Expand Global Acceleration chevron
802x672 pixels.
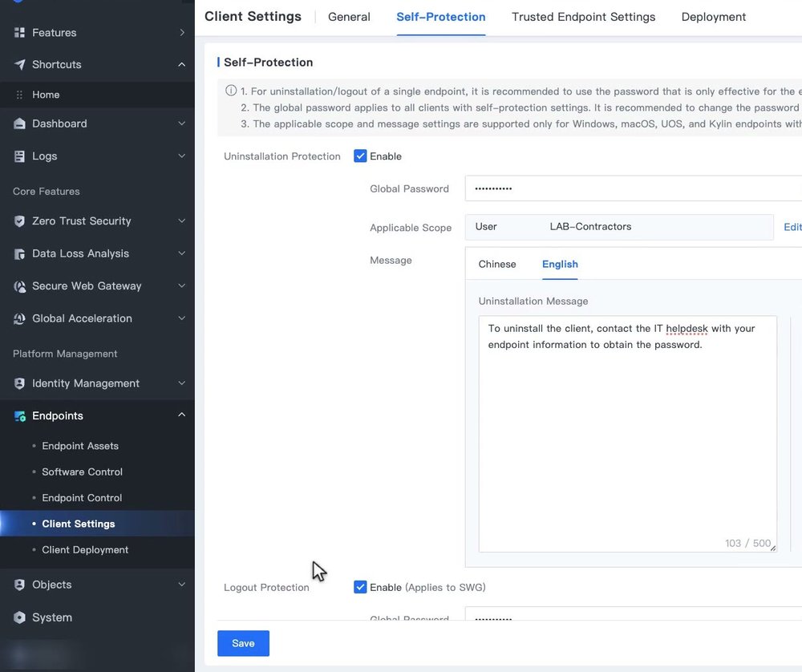pos(181,318)
